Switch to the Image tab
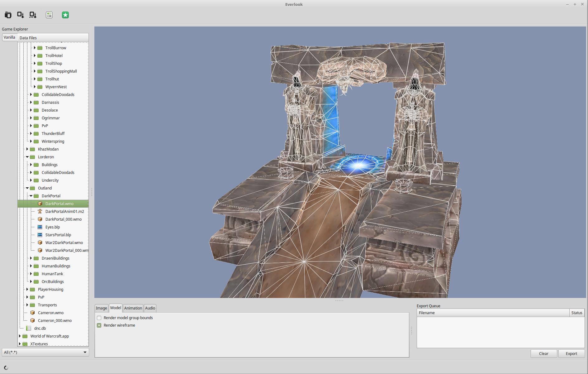Image resolution: width=588 pixels, height=374 pixels. coord(101,308)
